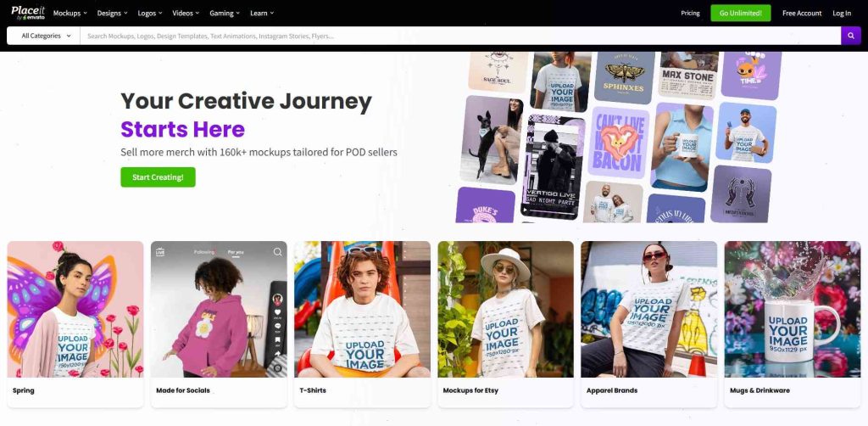Open the All Categories dropdown
868x426 pixels.
point(44,36)
